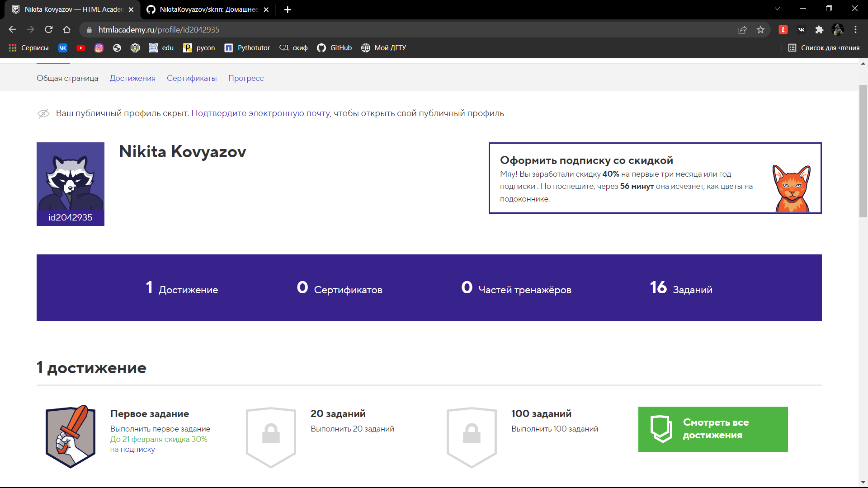Click the Подтвердите электронную почту link
The image size is (868, 488).
coord(261,113)
